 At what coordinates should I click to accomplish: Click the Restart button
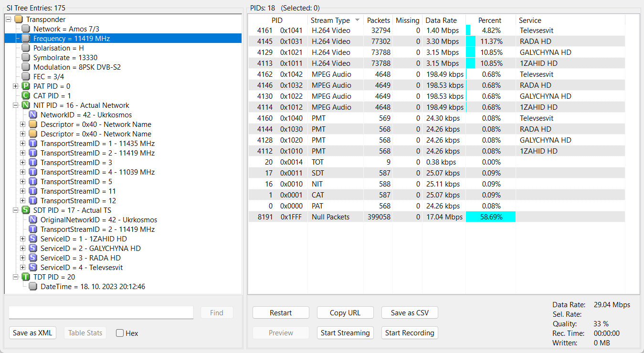click(x=281, y=313)
